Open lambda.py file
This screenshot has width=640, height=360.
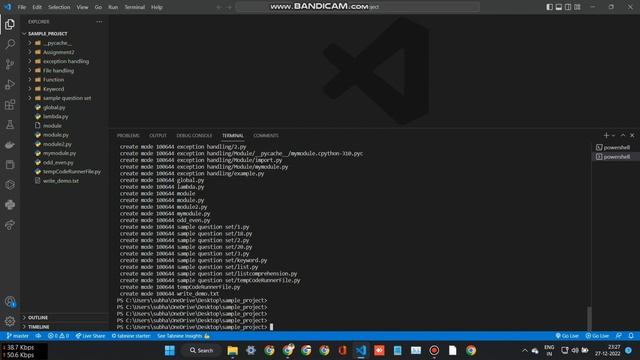56,116
